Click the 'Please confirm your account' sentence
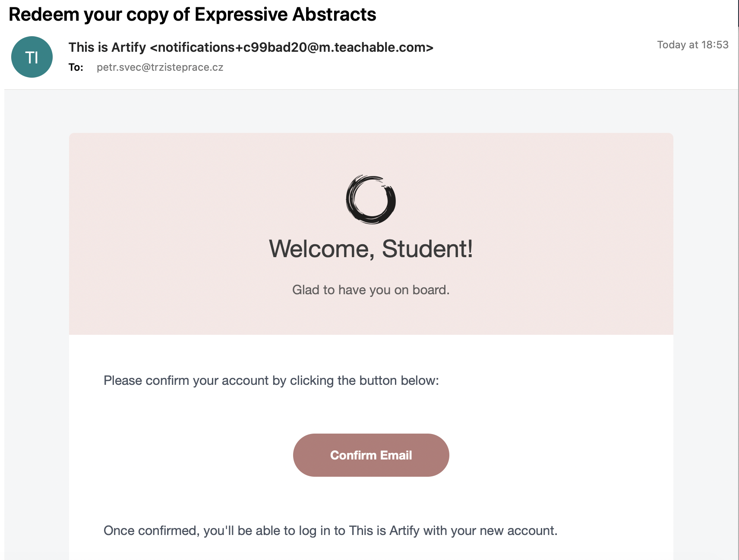Viewport: 739px width, 560px height. point(271,381)
